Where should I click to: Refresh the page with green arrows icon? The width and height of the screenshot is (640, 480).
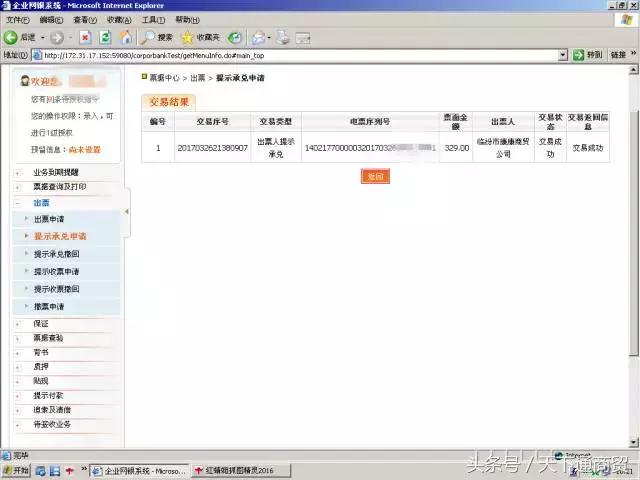[105, 38]
